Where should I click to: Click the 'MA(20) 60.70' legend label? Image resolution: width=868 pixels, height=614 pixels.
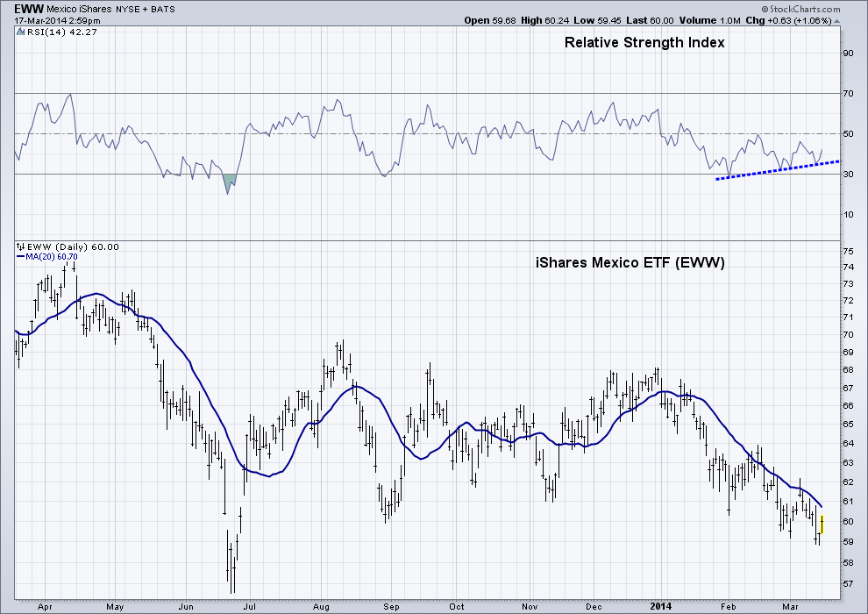(x=52, y=257)
